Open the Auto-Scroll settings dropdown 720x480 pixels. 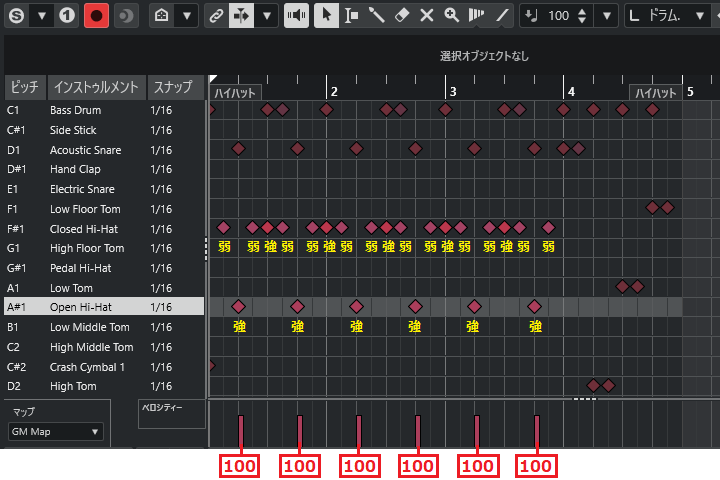pos(267,16)
